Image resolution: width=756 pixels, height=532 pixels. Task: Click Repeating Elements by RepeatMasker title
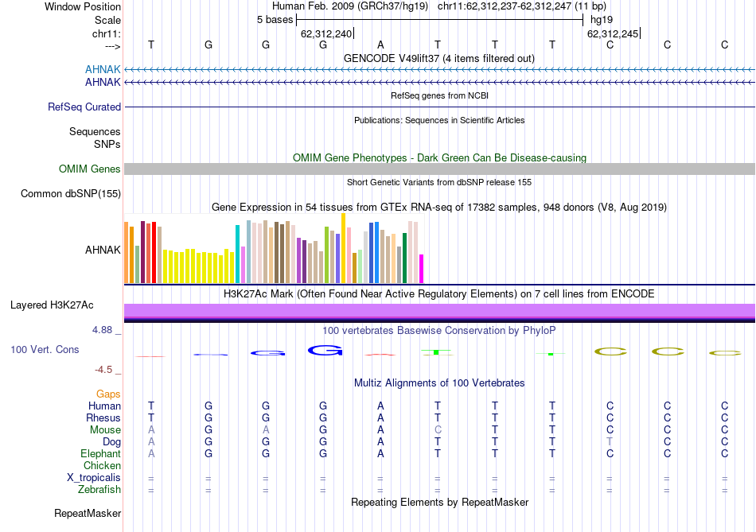pos(439,502)
